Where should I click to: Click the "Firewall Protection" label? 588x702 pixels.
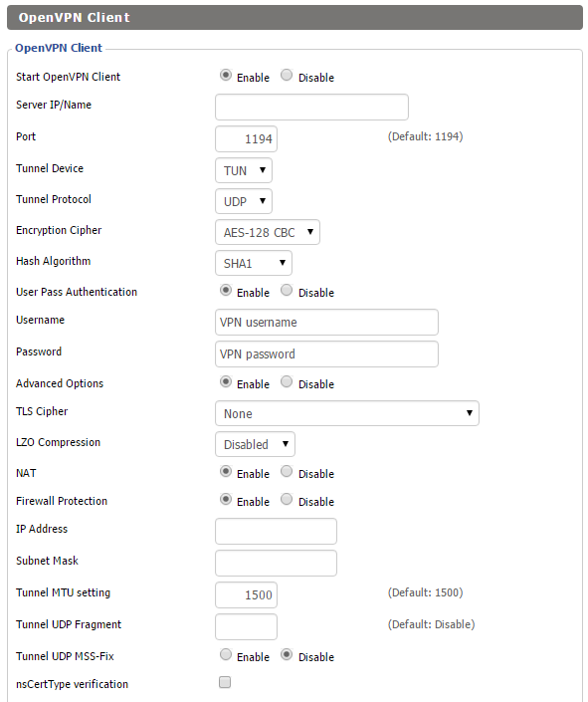(x=62, y=501)
